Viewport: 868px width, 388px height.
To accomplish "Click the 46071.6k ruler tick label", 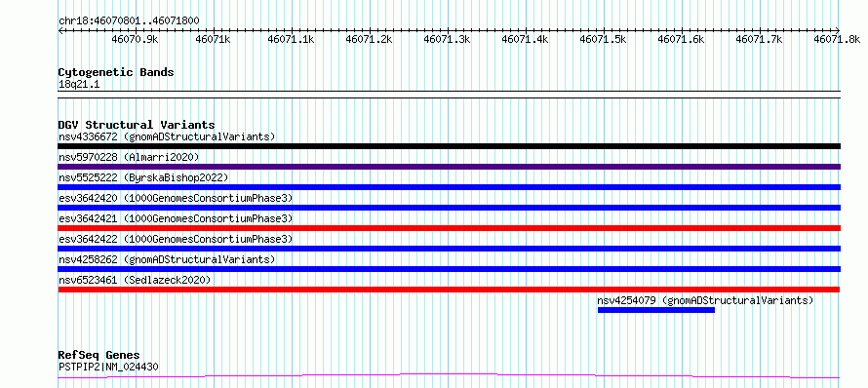I will [682, 39].
